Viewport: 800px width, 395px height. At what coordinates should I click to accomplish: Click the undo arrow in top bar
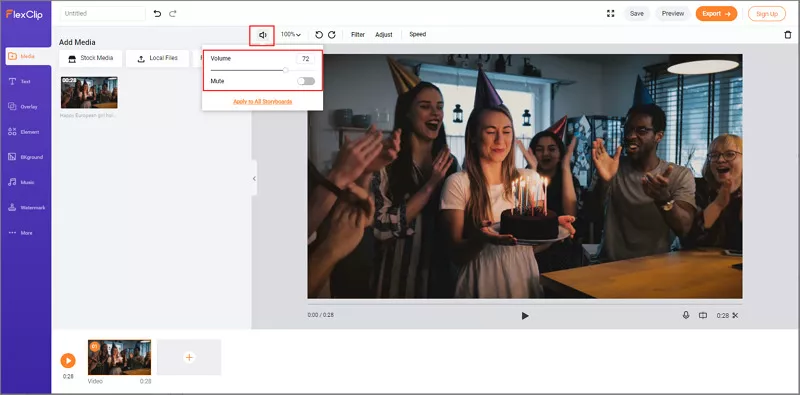[157, 14]
